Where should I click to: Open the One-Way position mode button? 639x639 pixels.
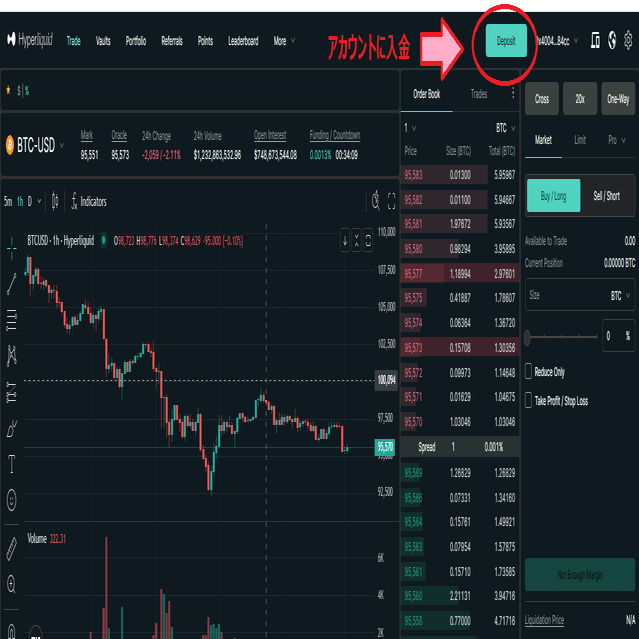[618, 99]
